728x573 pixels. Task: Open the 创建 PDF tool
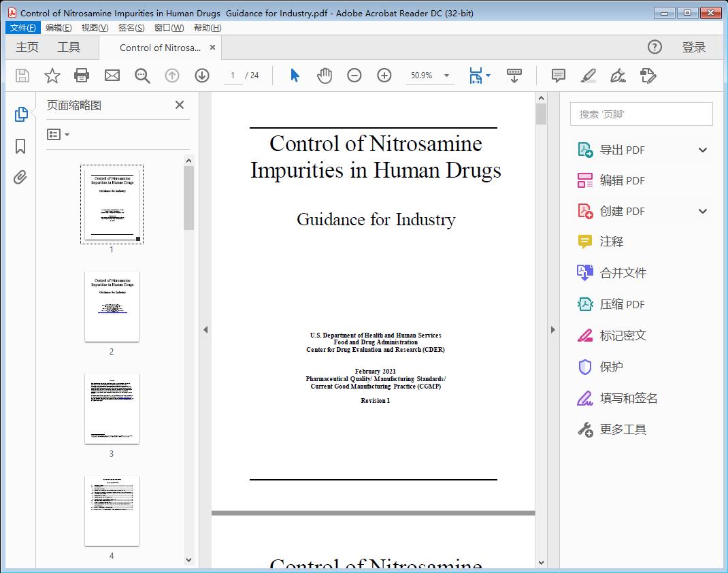pos(622,211)
